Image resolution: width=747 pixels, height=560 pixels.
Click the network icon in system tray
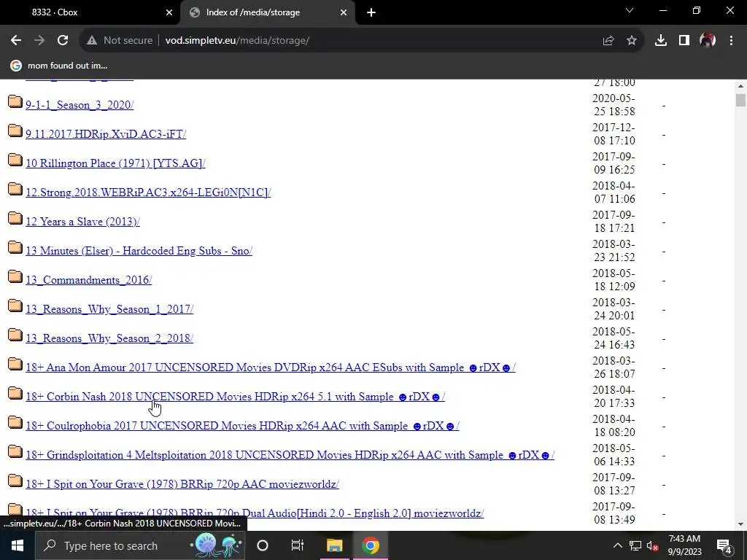635,545
